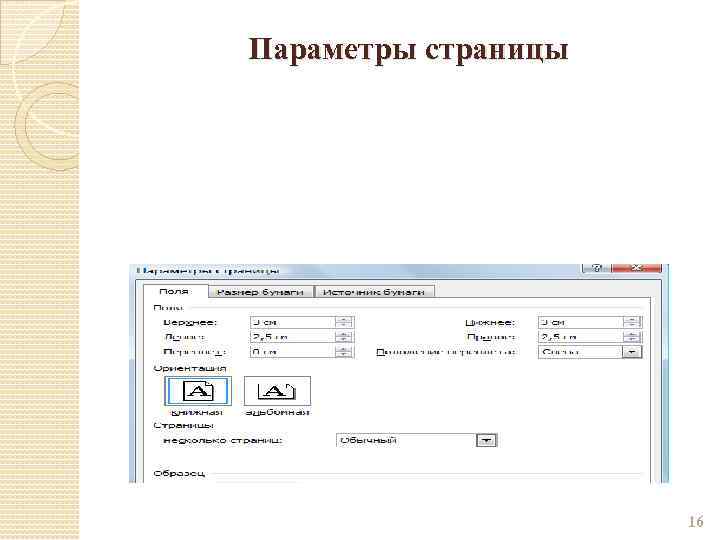Viewport: 720px width, 540px height.
Task: Adjust the Левое margin spinner arrows
Action: click(343, 337)
